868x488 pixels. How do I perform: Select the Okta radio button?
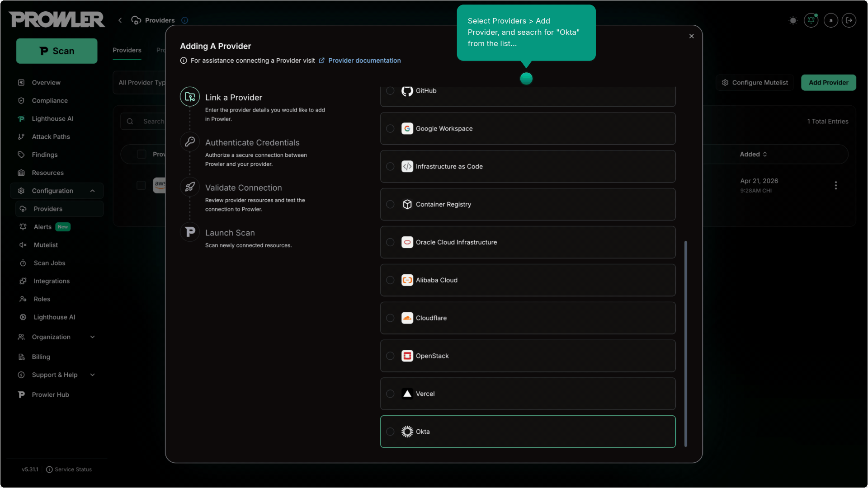tap(390, 432)
